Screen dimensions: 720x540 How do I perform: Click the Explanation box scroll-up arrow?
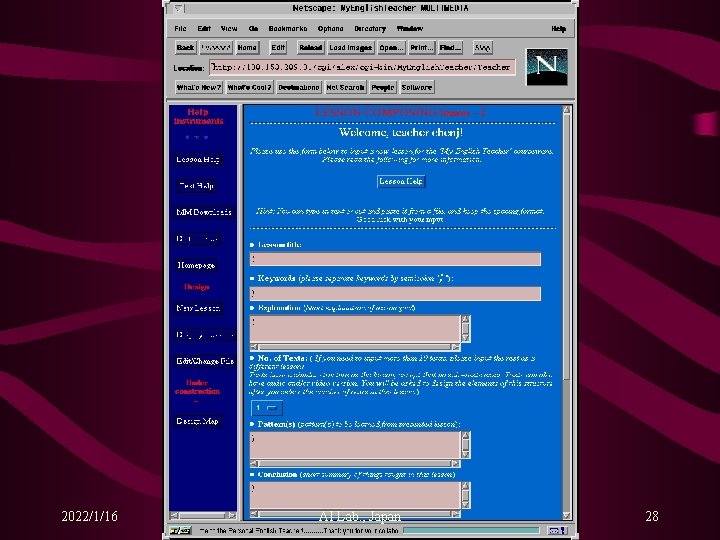[x=466, y=319]
